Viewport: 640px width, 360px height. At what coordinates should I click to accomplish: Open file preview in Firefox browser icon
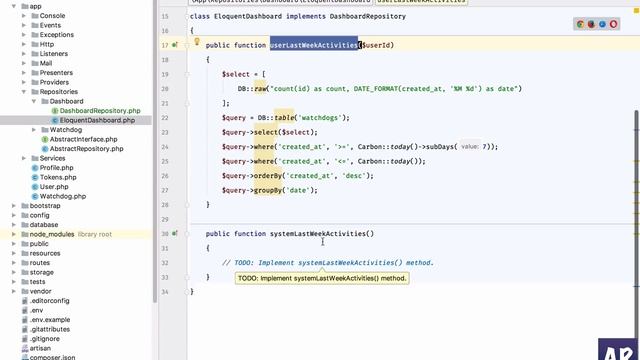point(591,24)
